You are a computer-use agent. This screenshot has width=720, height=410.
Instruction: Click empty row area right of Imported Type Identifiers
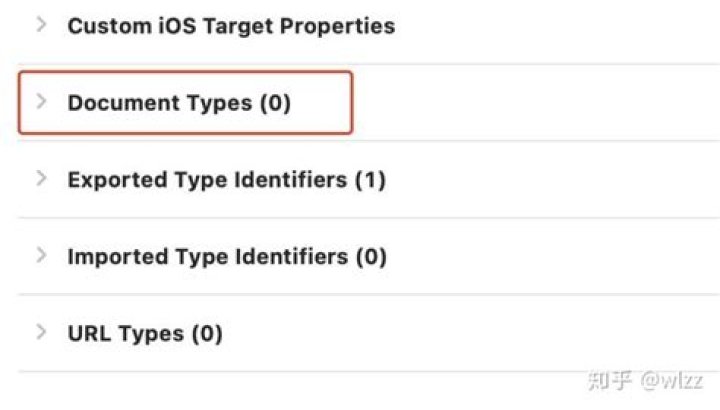[x=550, y=257]
